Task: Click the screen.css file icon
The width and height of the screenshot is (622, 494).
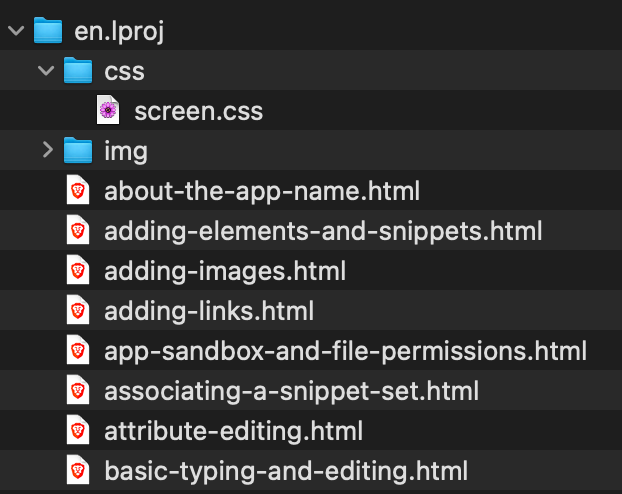Action: click(109, 111)
